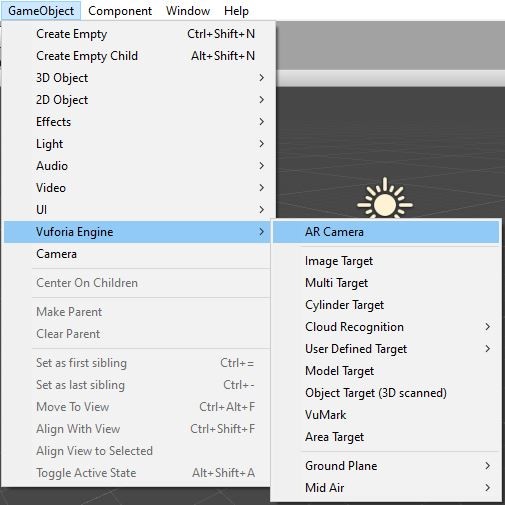Open the GameObject menu
Viewport: 505px width, 505px height.
pos(41,11)
